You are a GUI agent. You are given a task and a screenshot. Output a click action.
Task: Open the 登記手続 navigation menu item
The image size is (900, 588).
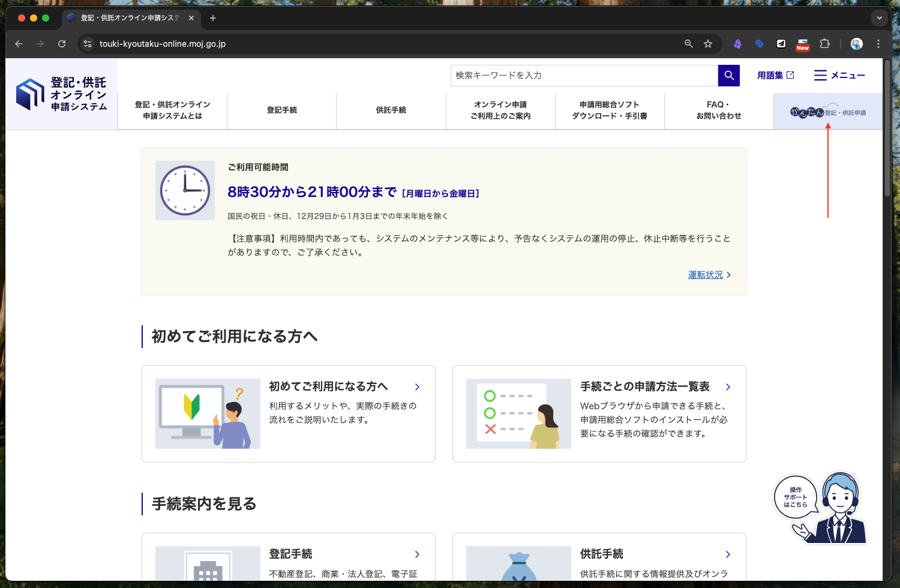click(281, 110)
